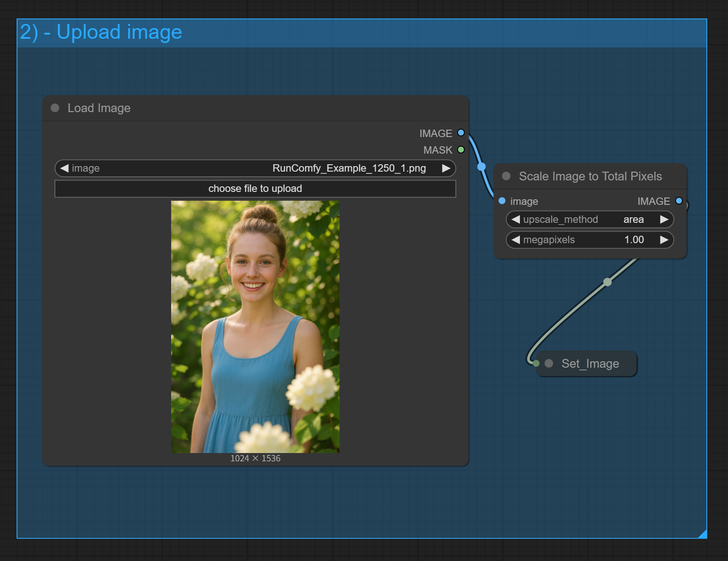Click the MASK output label

[438, 150]
